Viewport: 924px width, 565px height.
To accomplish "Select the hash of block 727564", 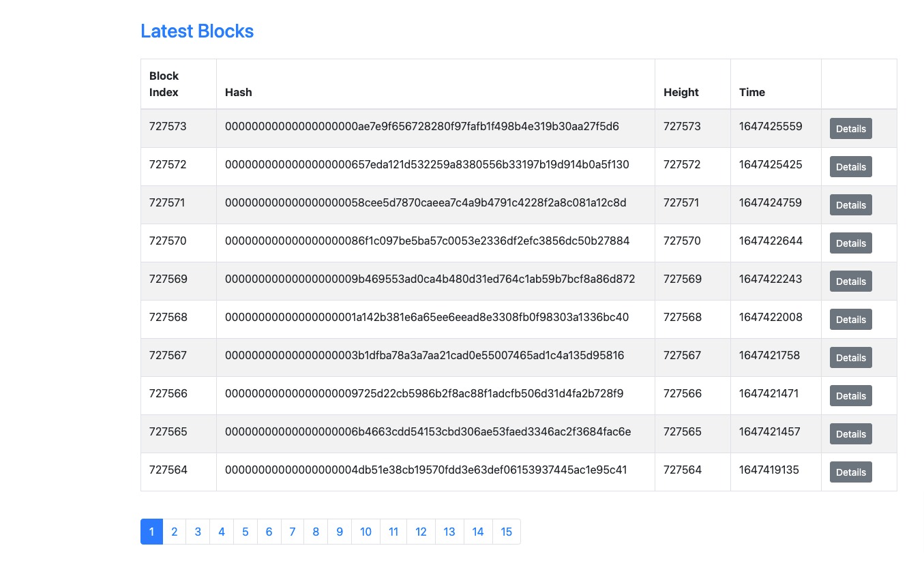I will click(426, 470).
